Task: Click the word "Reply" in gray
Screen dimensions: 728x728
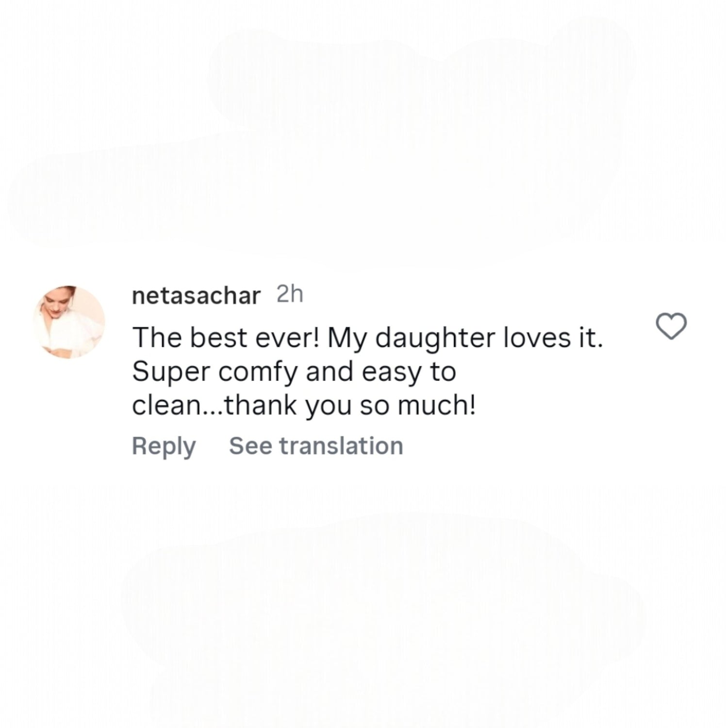Action: (164, 446)
